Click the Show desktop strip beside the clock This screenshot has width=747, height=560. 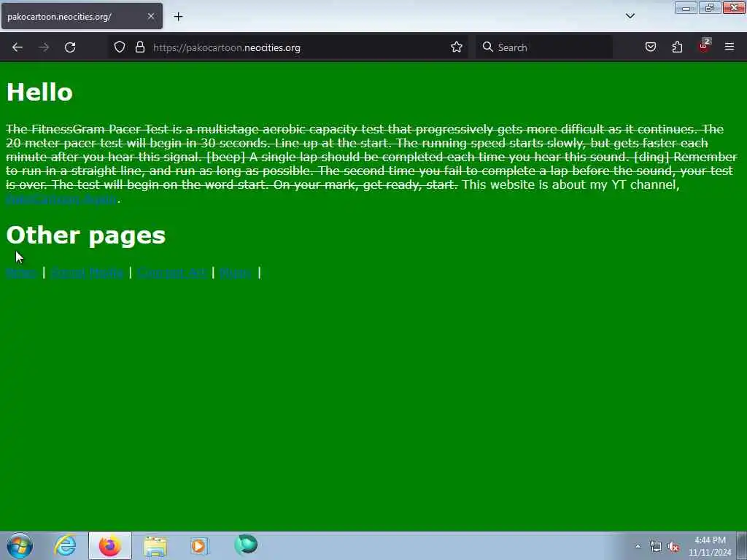[x=742, y=545]
